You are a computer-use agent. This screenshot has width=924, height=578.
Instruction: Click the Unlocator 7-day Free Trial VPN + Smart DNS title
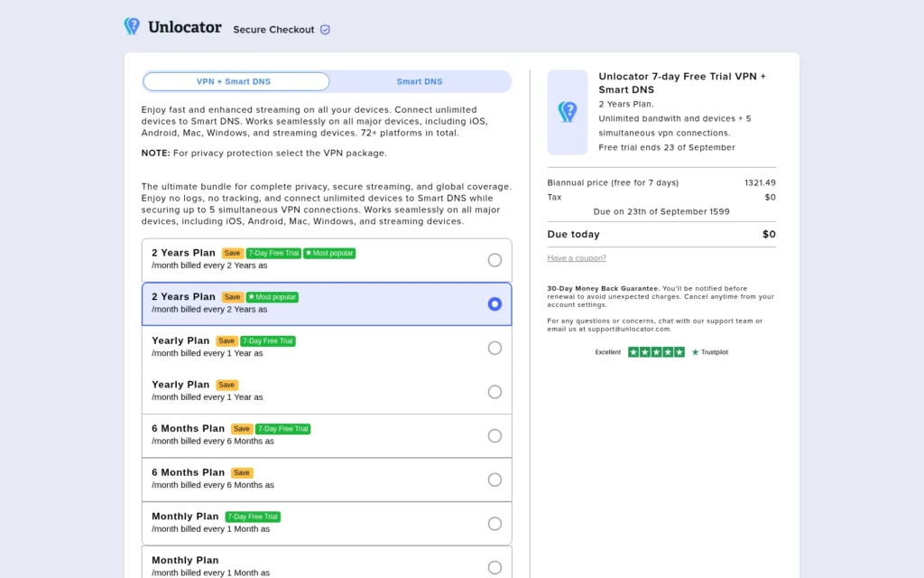682,83
